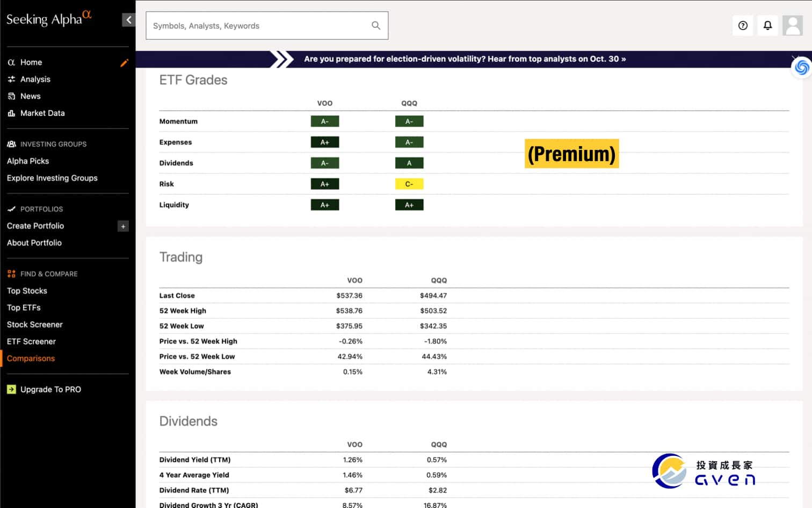Click QQQ Price vs. 52 Week Low 44.43%
The image size is (812, 508).
point(434,357)
